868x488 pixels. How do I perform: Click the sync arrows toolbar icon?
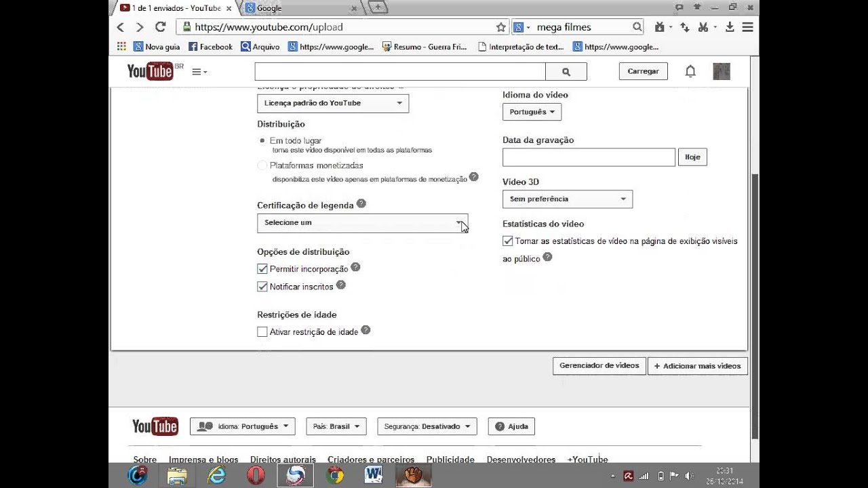point(685,27)
